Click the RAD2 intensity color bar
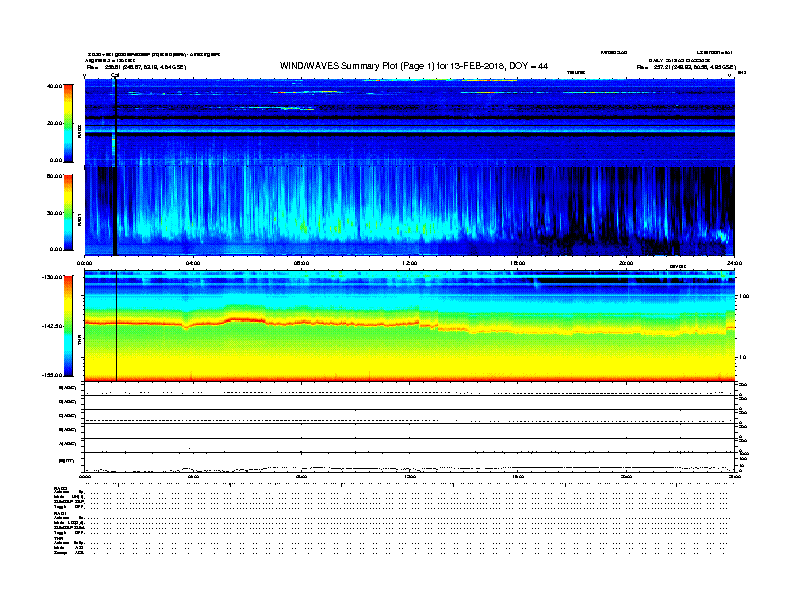 click(x=68, y=123)
